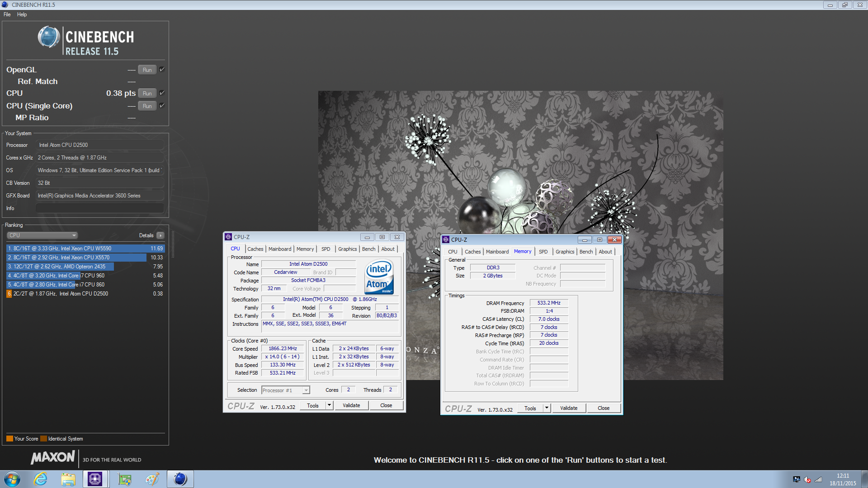Switch to Mainboard tab in left CPU-Z window
The image size is (868, 488).
tap(280, 249)
